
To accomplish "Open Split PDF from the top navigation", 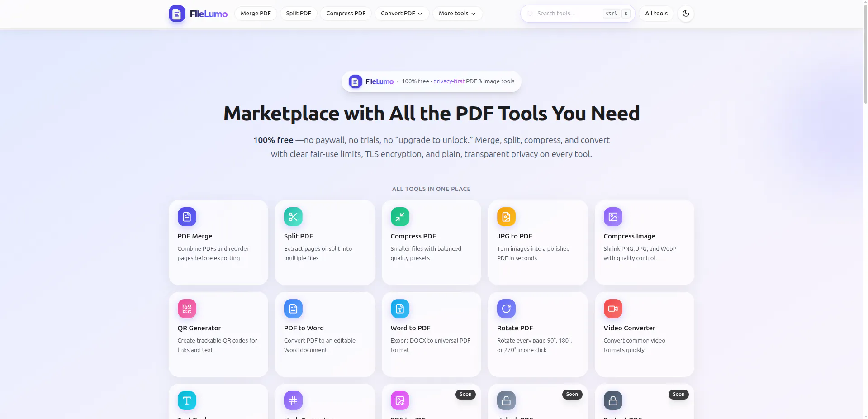I will [x=299, y=14].
